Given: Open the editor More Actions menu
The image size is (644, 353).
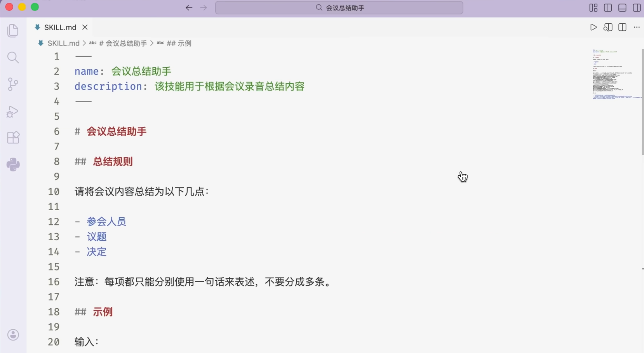Looking at the screenshot, I should tap(637, 27).
